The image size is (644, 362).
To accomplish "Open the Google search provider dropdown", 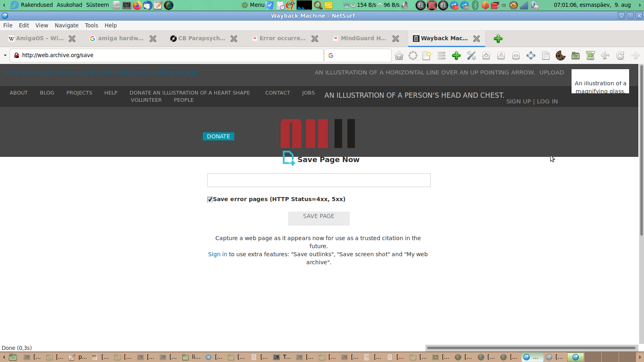I will [x=331, y=56].
